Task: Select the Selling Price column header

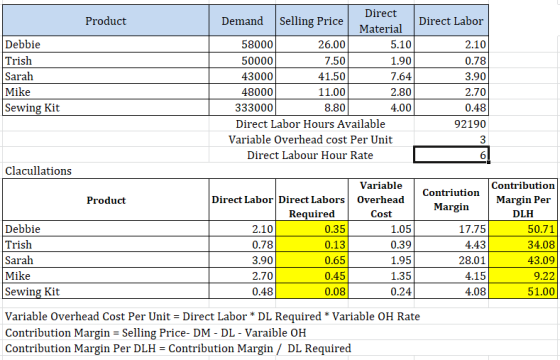Action: [x=312, y=20]
